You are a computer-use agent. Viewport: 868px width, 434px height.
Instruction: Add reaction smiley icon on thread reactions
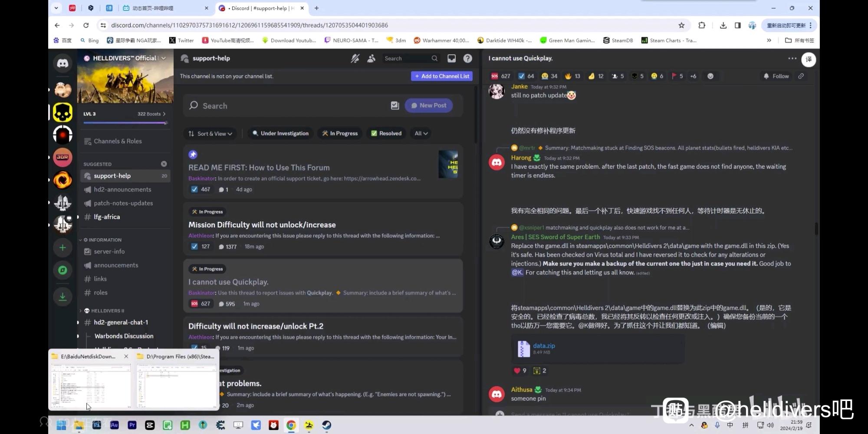[x=710, y=76]
